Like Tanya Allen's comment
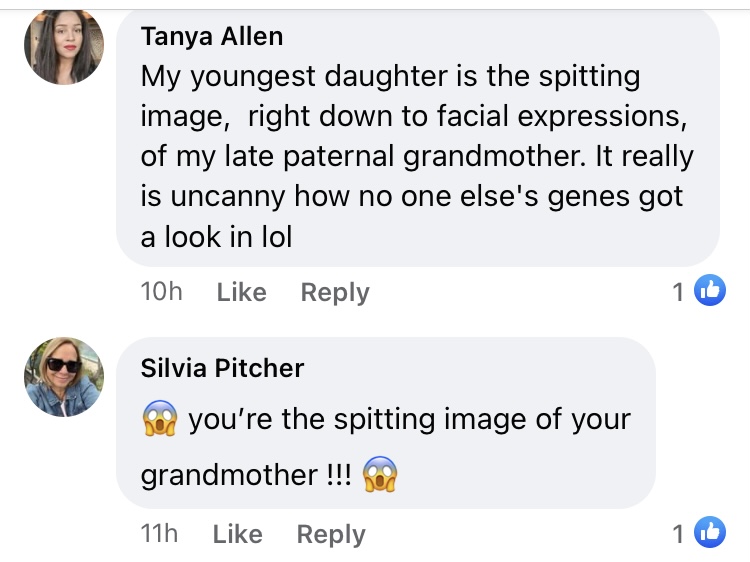 tap(241, 292)
